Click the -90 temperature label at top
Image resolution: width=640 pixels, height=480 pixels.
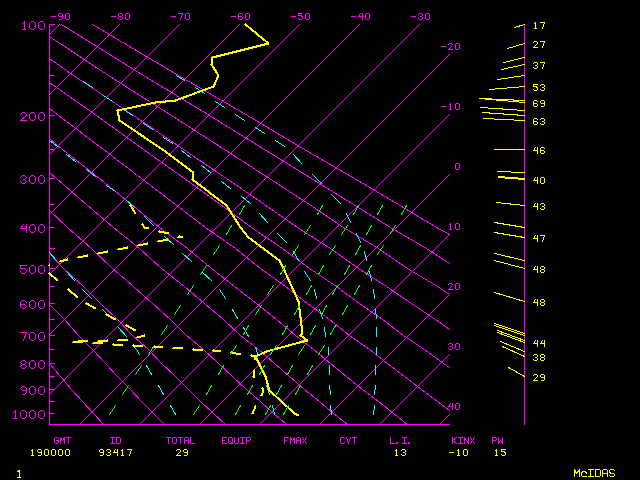60,16
